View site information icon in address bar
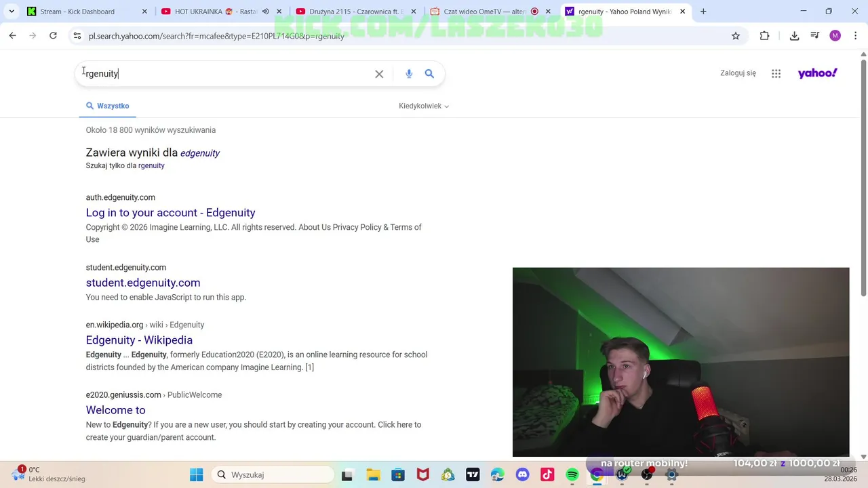868x488 pixels. pyautogui.click(x=77, y=36)
